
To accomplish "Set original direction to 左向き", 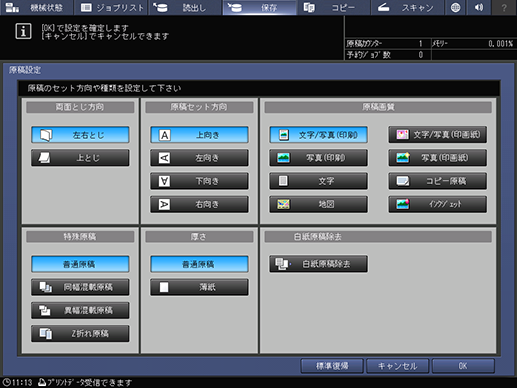I will click(x=199, y=158).
